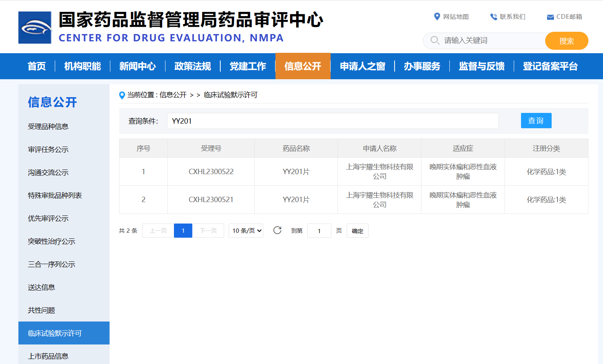
Task: Open 受理品种信息 in the sidebar
Action: 48,127
